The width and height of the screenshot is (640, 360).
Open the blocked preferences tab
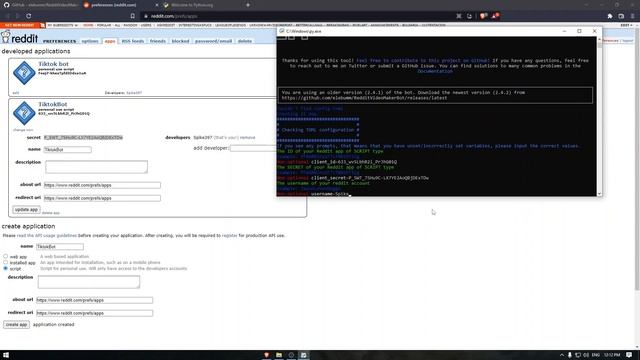pos(180,41)
